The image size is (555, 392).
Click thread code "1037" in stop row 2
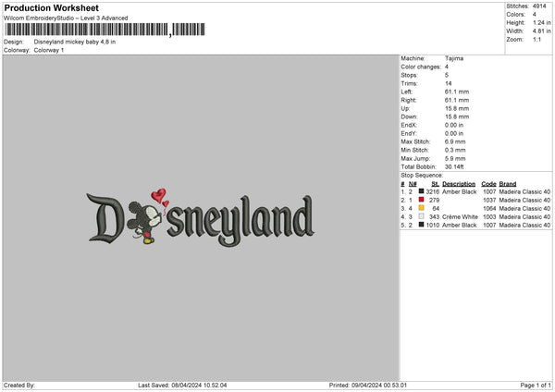(489, 201)
